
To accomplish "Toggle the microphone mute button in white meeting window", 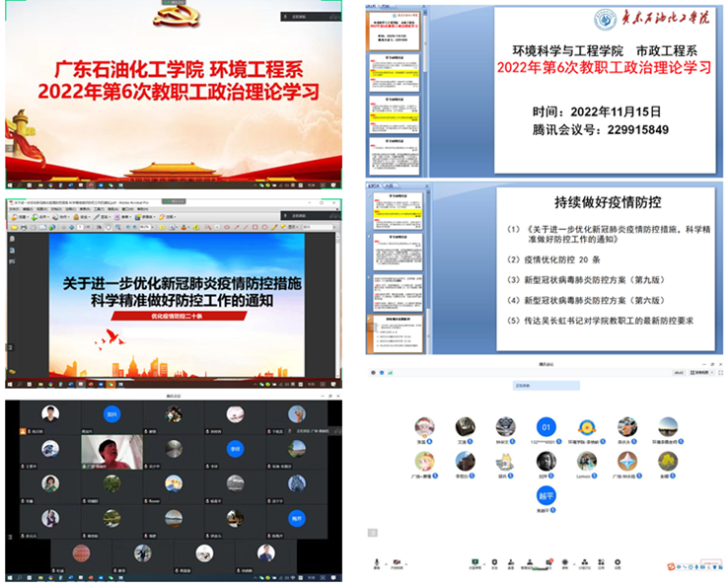I will pos(377,562).
